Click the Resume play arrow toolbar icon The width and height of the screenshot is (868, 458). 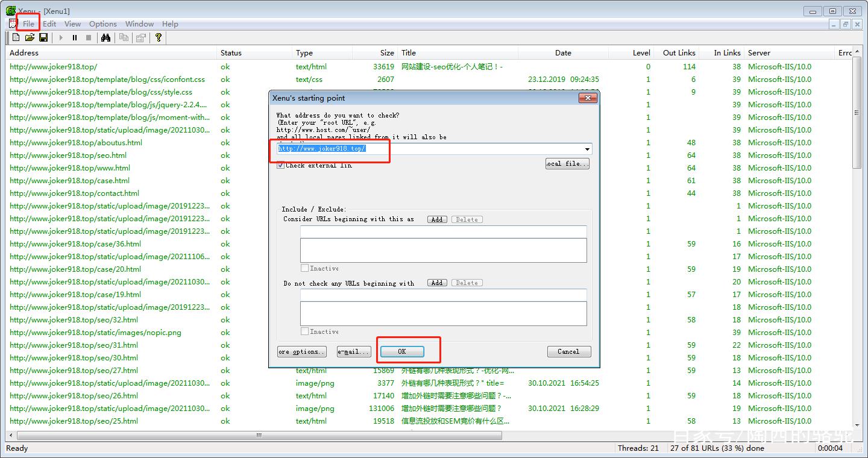tap(61, 37)
